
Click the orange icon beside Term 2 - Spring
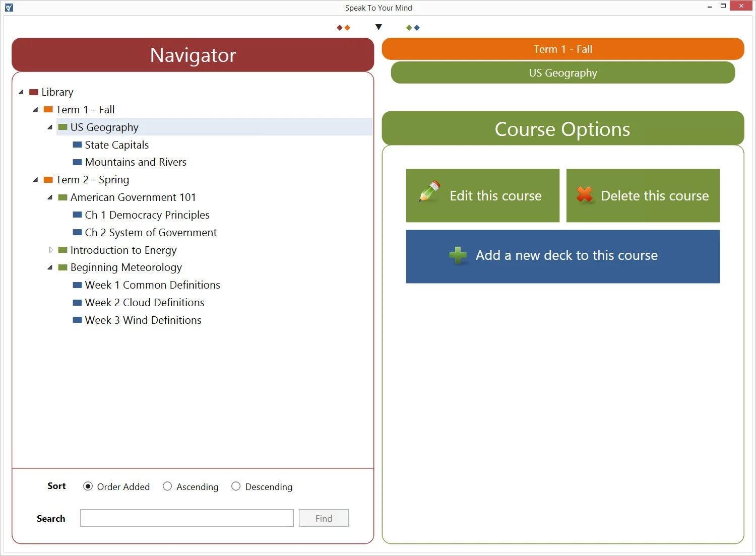[x=48, y=180]
